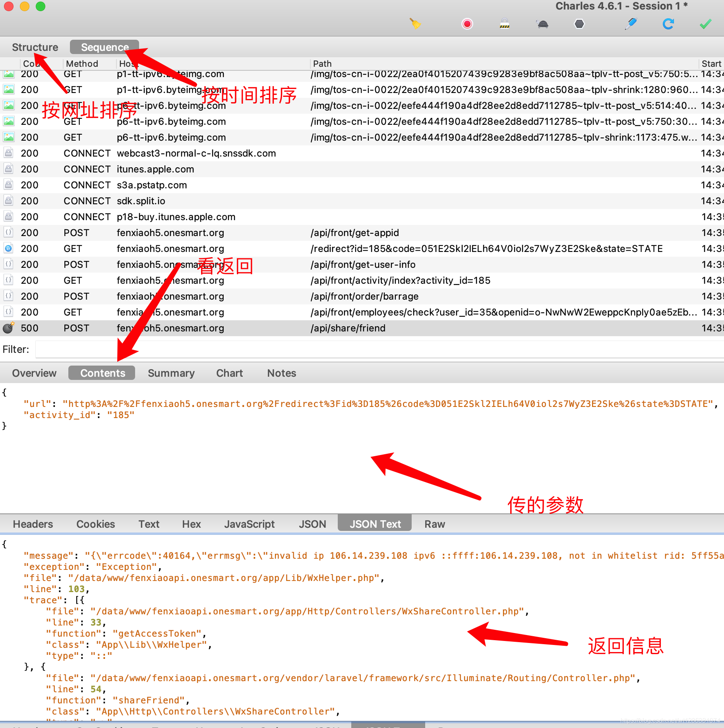This screenshot has height=728, width=724.
Task: Sort by the Path column header
Action: (322, 64)
